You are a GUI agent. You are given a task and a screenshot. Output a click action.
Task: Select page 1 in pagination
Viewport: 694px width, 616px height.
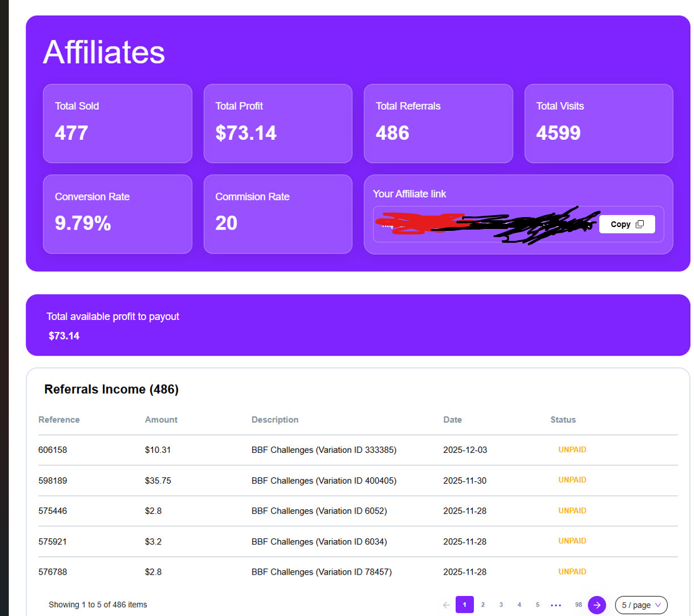[465, 605]
